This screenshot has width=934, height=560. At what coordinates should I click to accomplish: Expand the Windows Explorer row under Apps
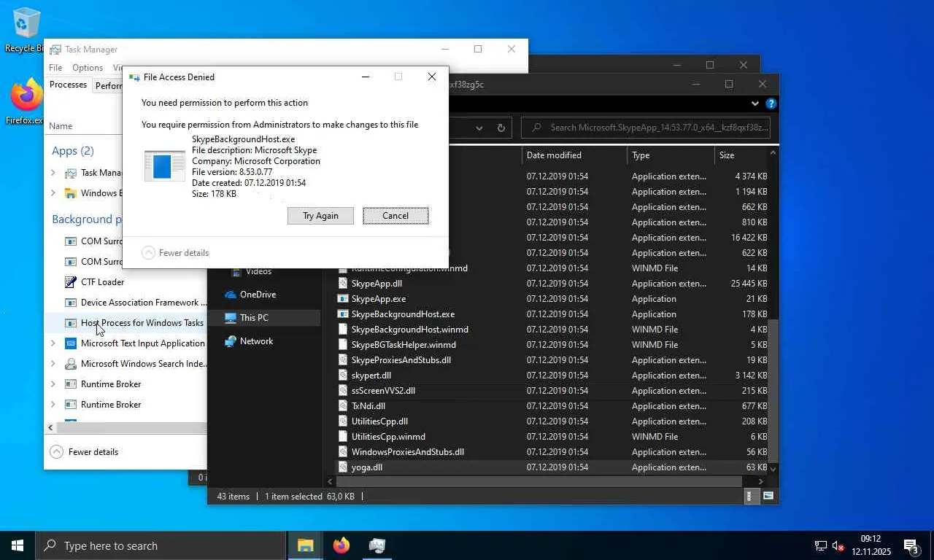click(x=53, y=193)
